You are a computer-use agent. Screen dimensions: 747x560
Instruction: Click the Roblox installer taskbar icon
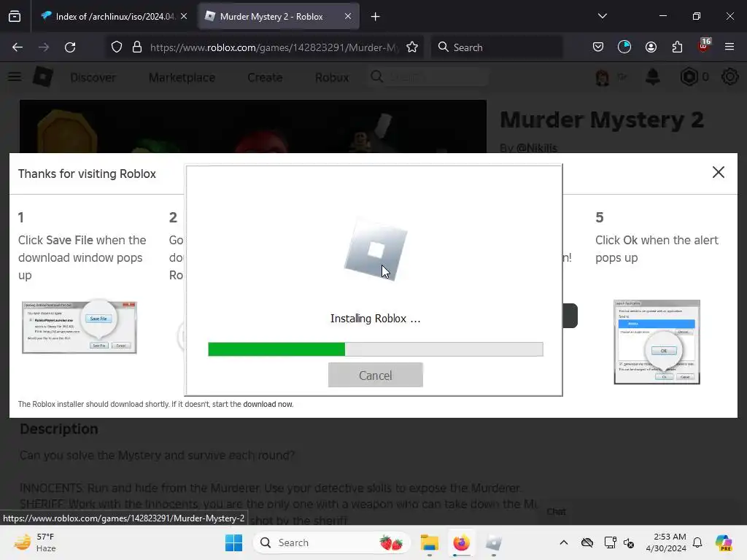coord(494,542)
